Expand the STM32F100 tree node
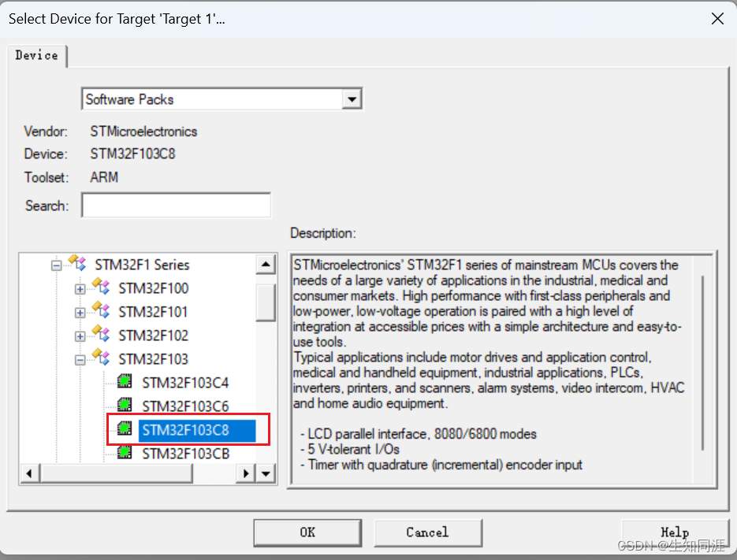Image resolution: width=737 pixels, height=560 pixels. tap(82, 288)
